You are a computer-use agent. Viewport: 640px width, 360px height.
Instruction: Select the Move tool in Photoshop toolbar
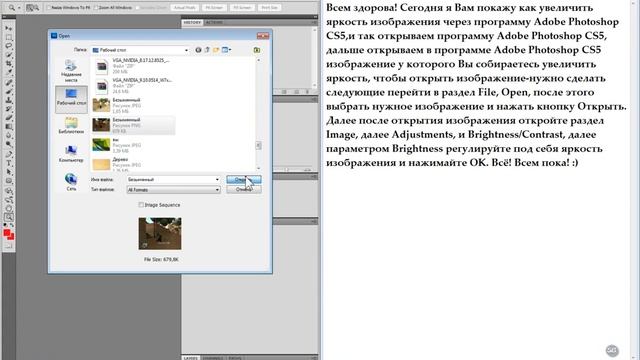[x=9, y=28]
